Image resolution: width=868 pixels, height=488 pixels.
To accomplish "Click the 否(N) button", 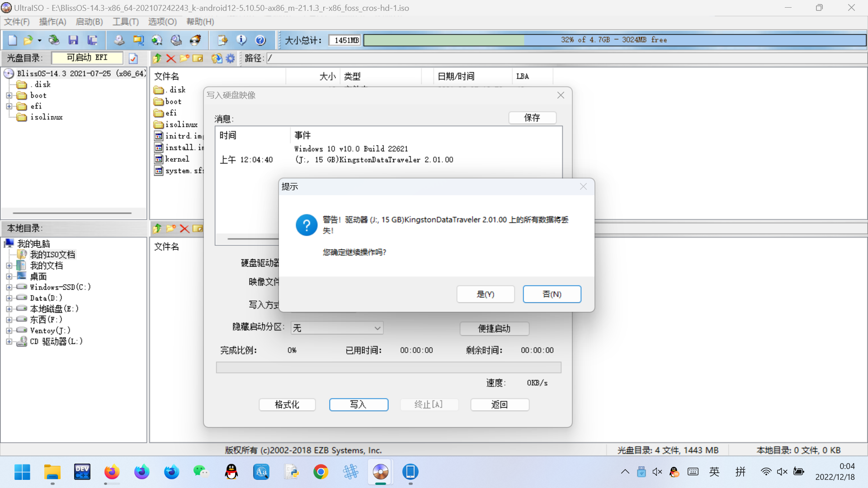I will 552,294.
